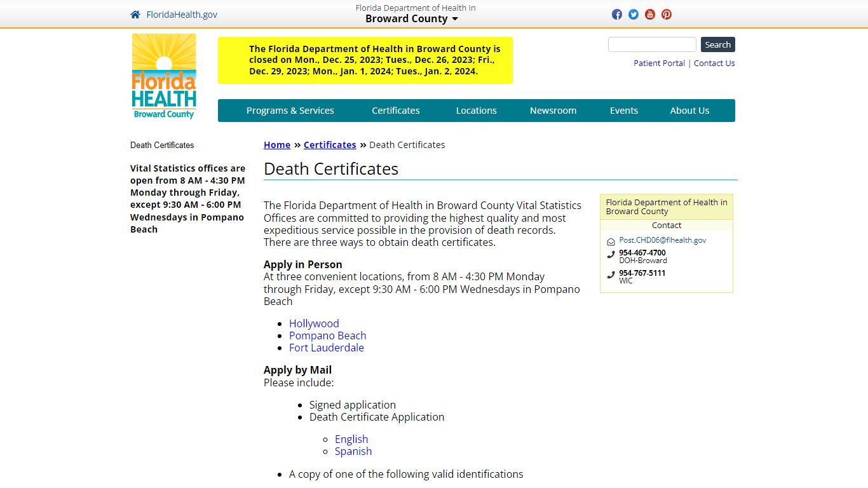Click Certificates in the breadcrumb
868x488 pixels.
[330, 145]
